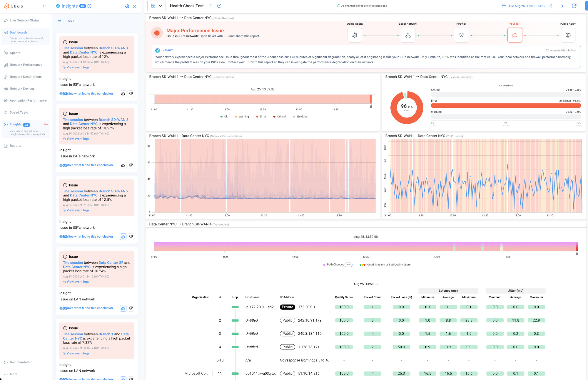Select the Your ISP cloud icon
The width and height of the screenshot is (588, 380).
coord(515,35)
